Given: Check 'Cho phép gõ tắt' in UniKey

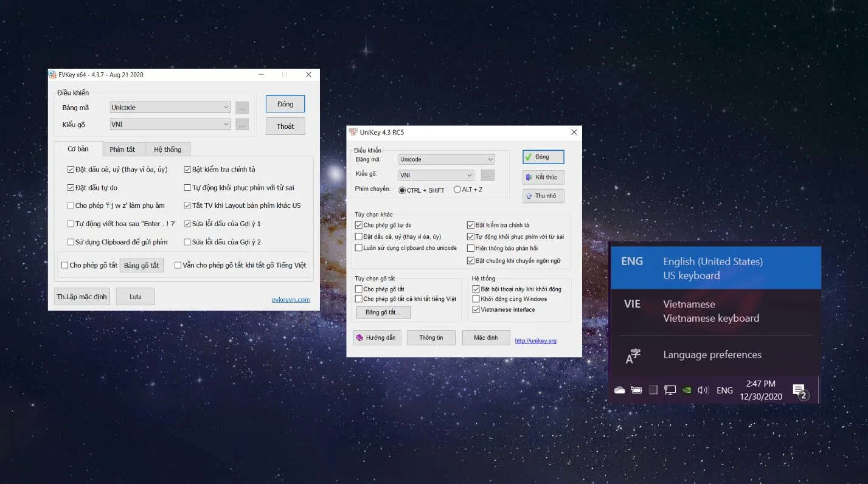Looking at the screenshot, I should (x=359, y=289).
